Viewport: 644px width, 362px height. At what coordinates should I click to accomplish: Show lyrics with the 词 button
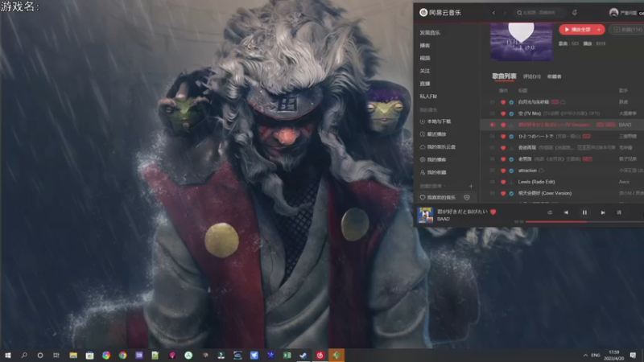pos(619,212)
